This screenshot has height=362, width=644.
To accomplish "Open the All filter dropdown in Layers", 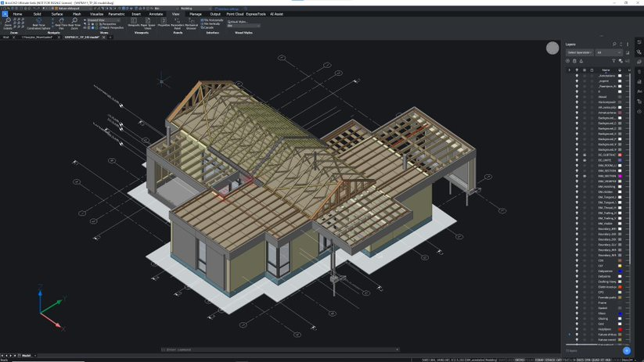I will [x=609, y=52].
